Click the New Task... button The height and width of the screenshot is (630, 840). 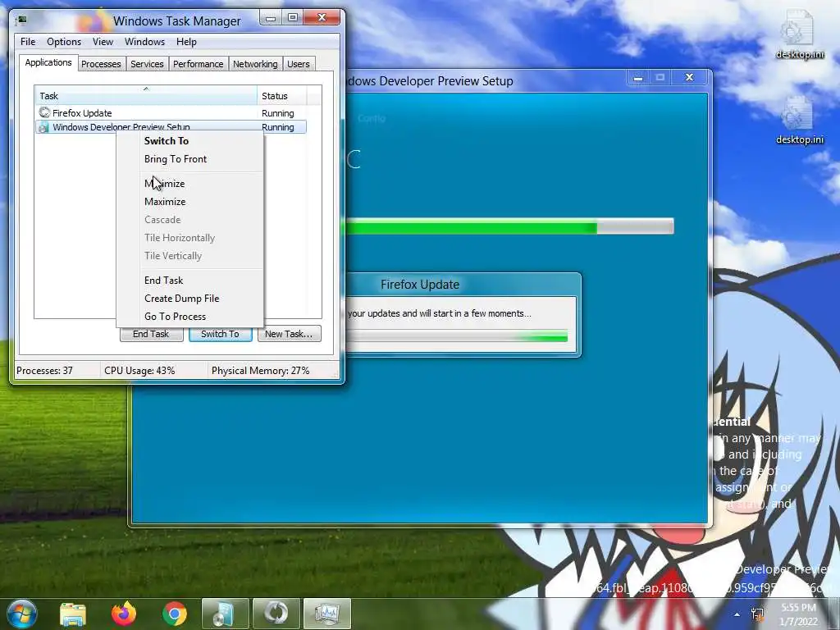(289, 334)
